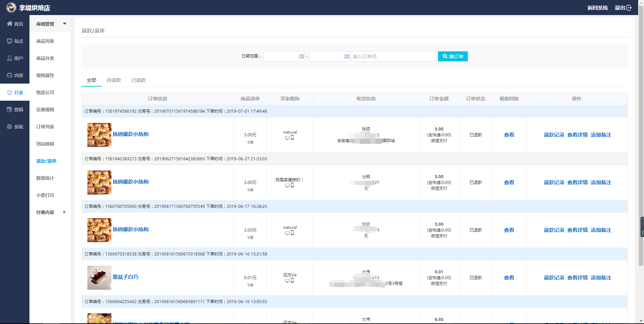Screen dimensions: 644x324
Task: Open 小票打印 in the submenu
Action: [x=45, y=195]
